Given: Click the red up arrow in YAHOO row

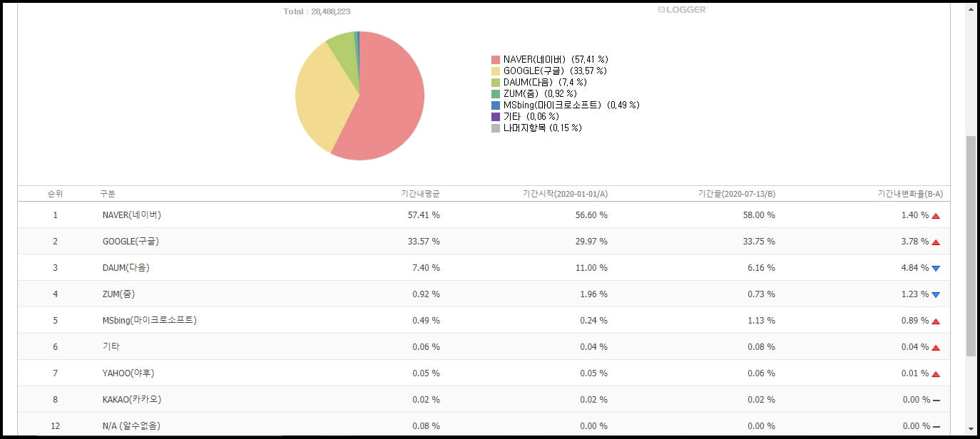Looking at the screenshot, I should (x=936, y=374).
